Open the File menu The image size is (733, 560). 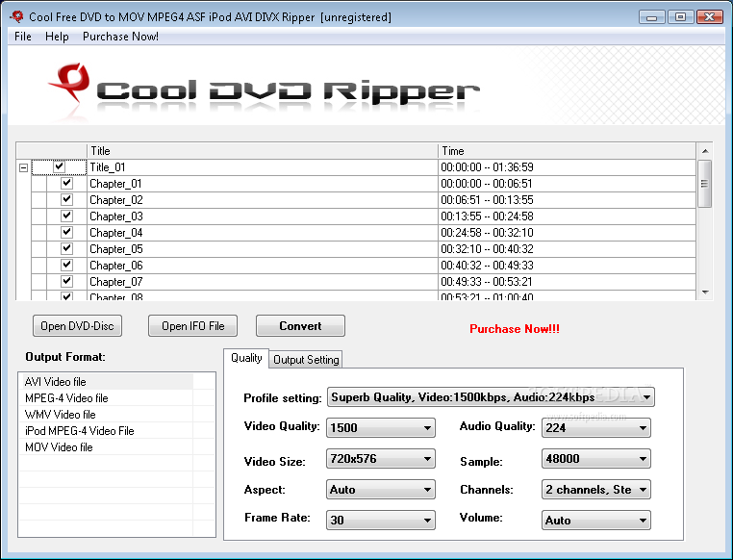(23, 37)
